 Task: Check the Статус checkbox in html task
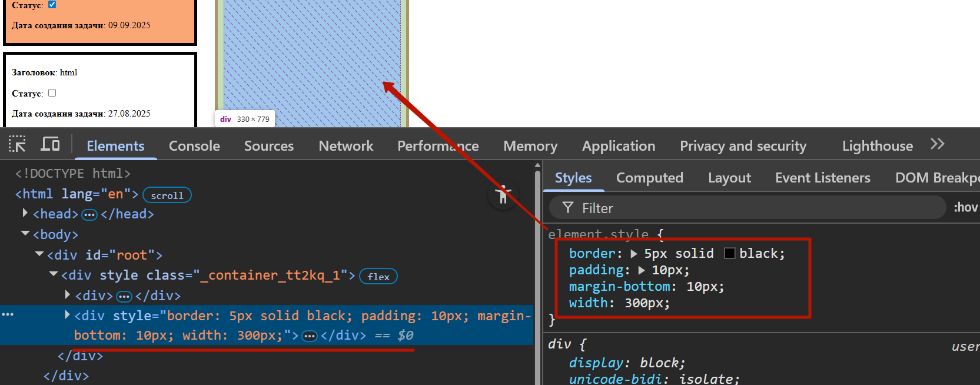coord(52,93)
